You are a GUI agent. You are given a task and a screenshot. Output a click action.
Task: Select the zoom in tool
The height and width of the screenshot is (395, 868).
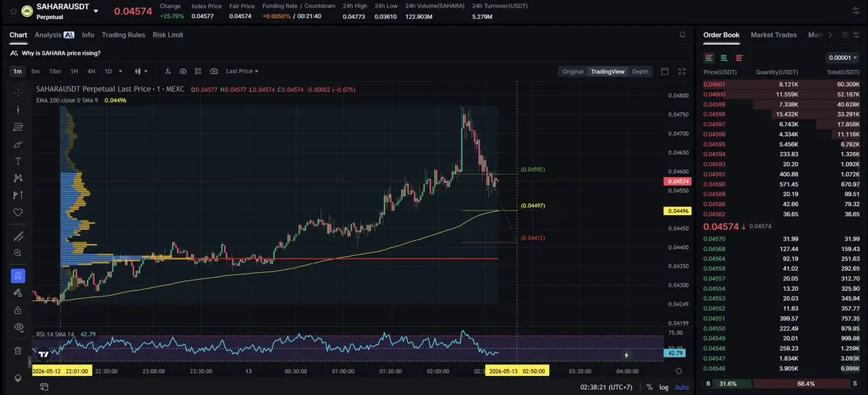[18, 252]
